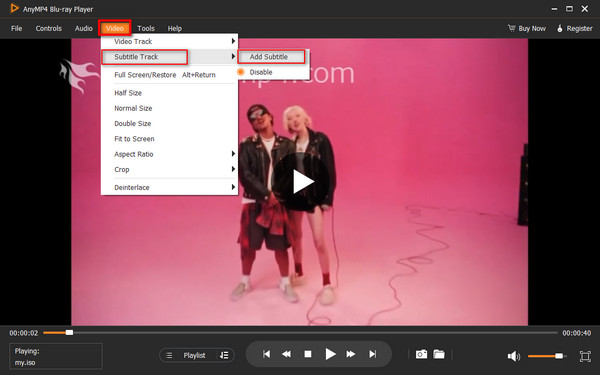Skip to next chapter button
This screenshot has width=600, height=375.
pyautogui.click(x=372, y=354)
